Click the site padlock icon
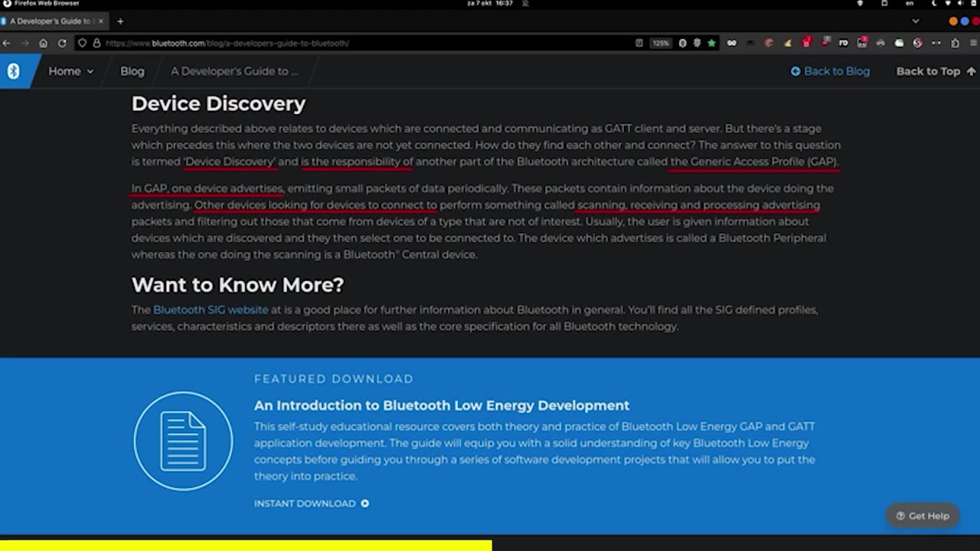 (96, 43)
